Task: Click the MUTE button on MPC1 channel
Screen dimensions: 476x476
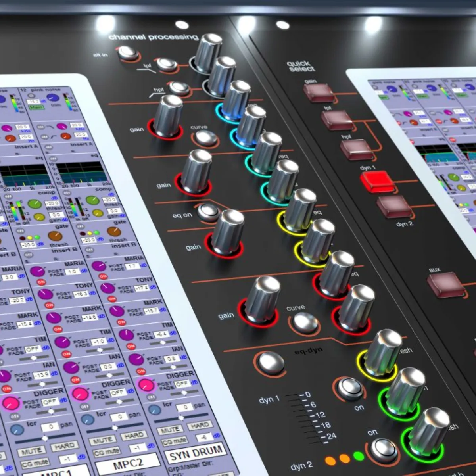Action: [31, 451]
